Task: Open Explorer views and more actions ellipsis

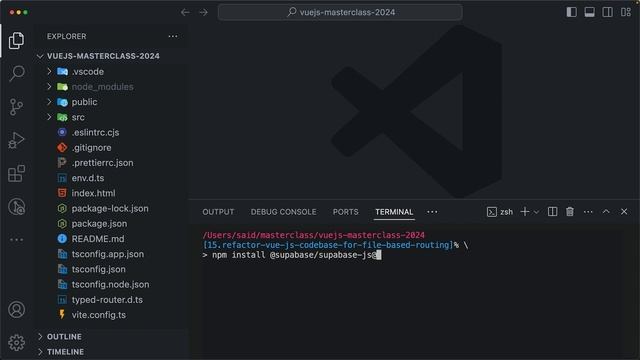Action: pos(173,36)
